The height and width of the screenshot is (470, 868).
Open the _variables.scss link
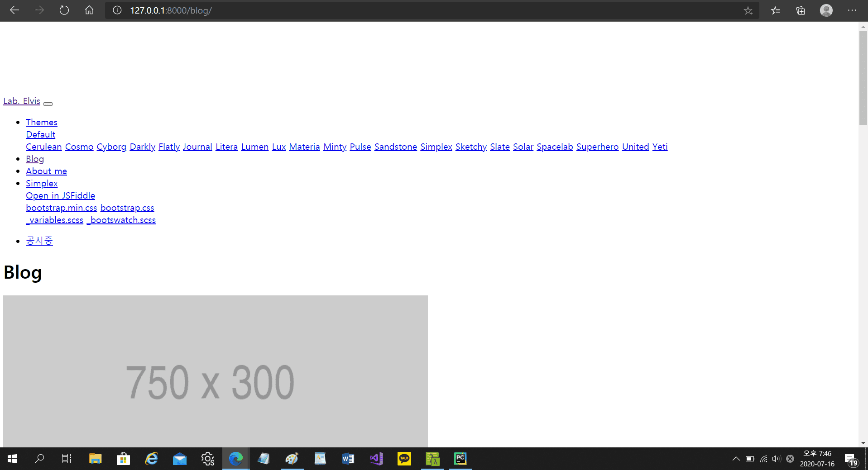click(55, 220)
